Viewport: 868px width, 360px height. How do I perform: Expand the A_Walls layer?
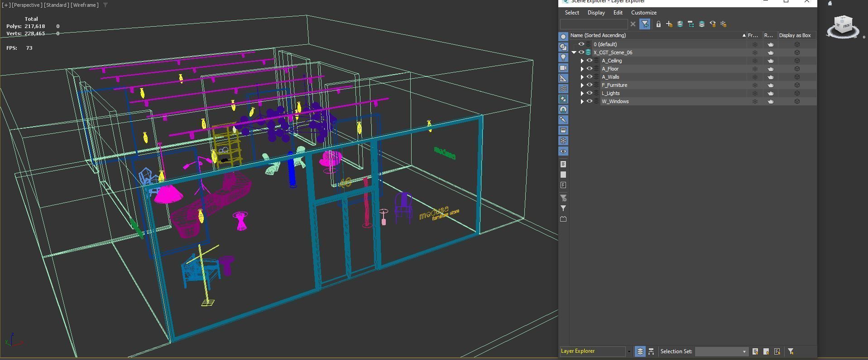[x=582, y=77]
